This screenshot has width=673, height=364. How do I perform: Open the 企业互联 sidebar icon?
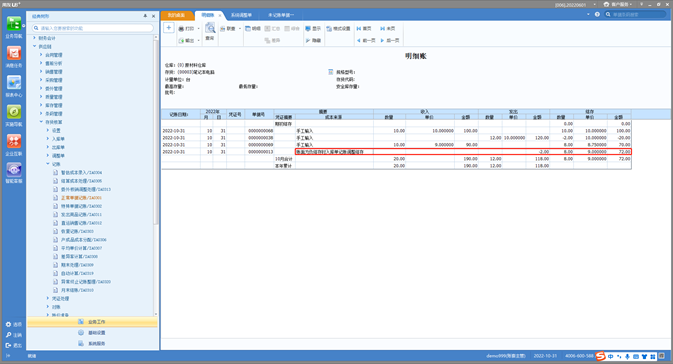point(14,141)
